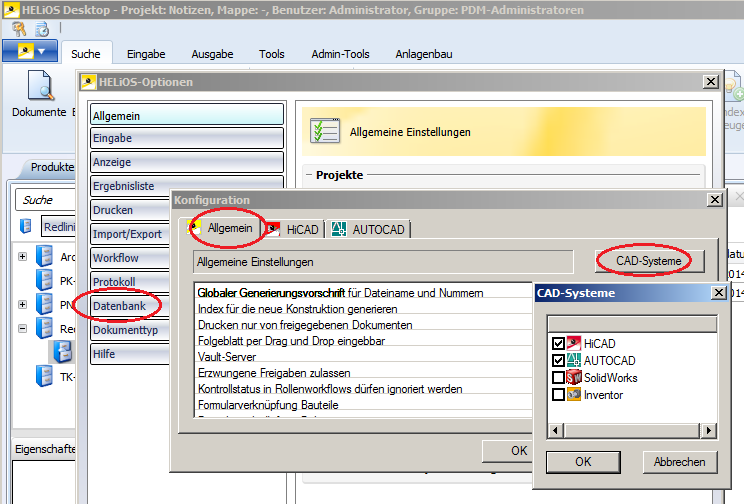Image resolution: width=744 pixels, height=504 pixels.
Task: Select Workflow in options sidebar
Action: pos(130,258)
